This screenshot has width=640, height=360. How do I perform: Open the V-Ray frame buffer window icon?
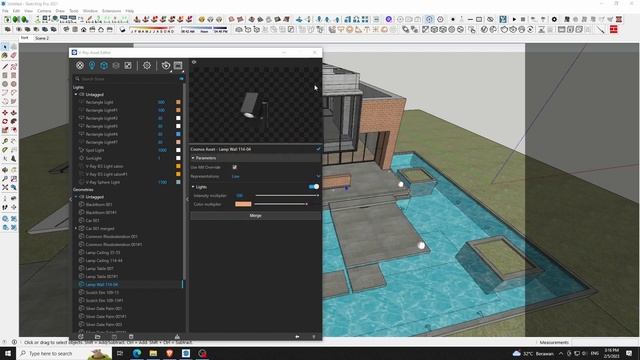tap(178, 65)
